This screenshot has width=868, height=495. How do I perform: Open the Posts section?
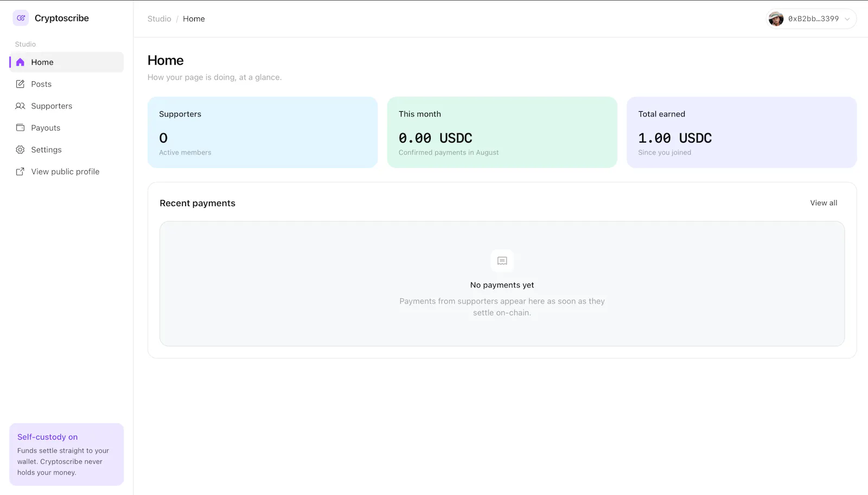[67, 84]
